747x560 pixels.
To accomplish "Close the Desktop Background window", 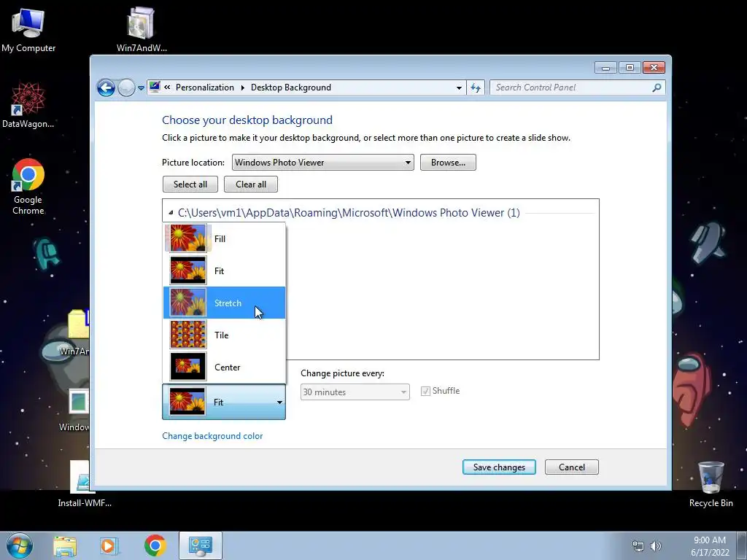I will coord(654,68).
